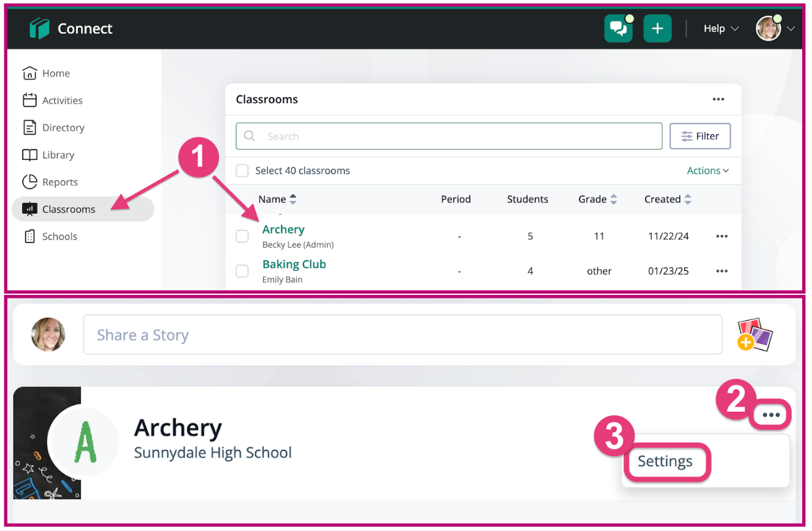Viewport: 812px width, 531px height.
Task: Tick the checkbox next to Archery
Action: [242, 236]
